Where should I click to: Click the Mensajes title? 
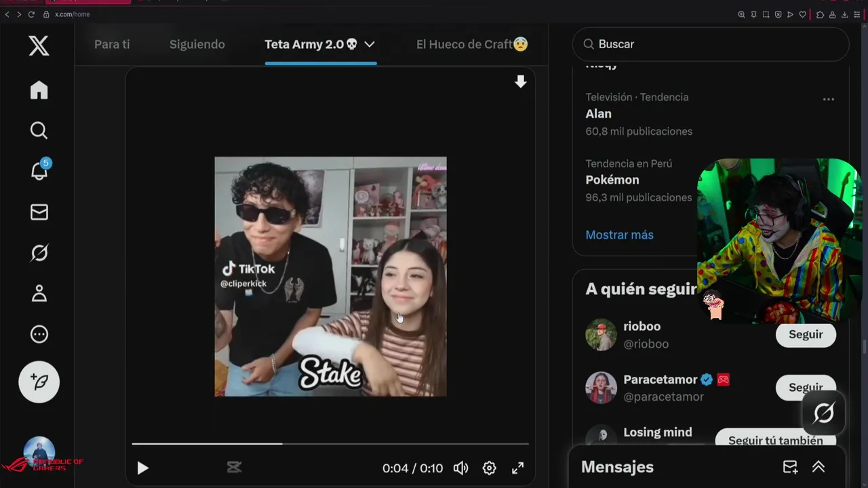tap(617, 467)
